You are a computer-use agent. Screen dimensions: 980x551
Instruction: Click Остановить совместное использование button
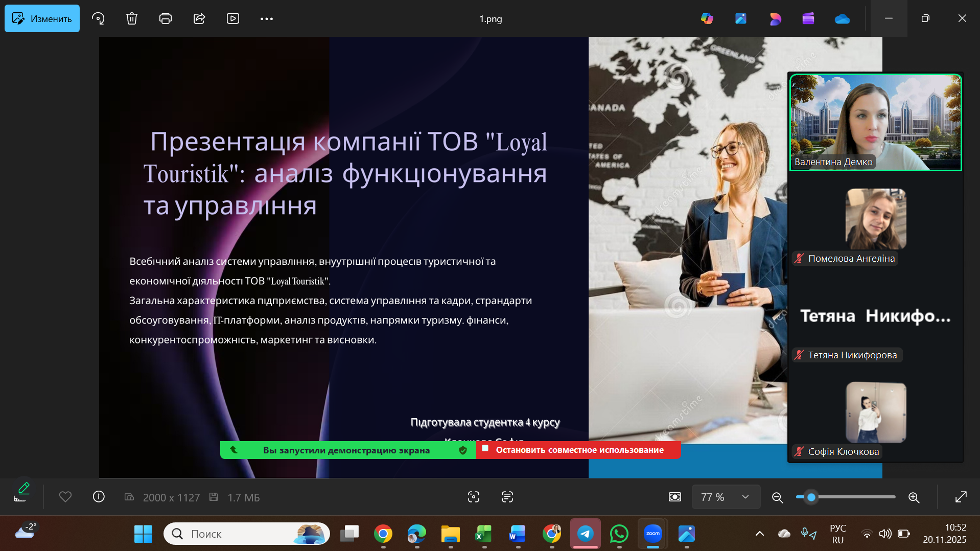pos(578,450)
